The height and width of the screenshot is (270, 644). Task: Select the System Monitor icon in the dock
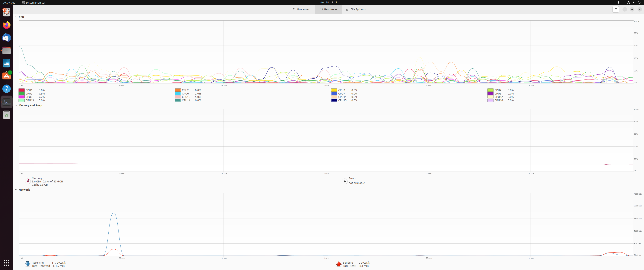(6, 102)
